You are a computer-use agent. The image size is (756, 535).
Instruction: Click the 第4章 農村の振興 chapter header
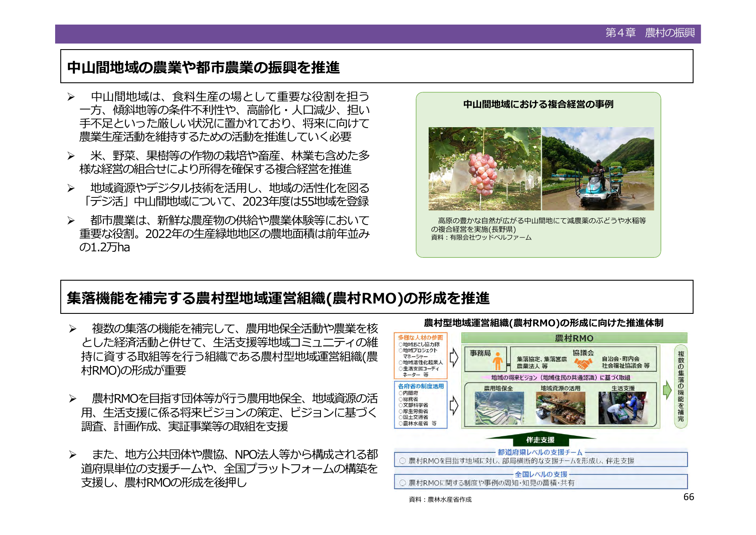coord(650,33)
